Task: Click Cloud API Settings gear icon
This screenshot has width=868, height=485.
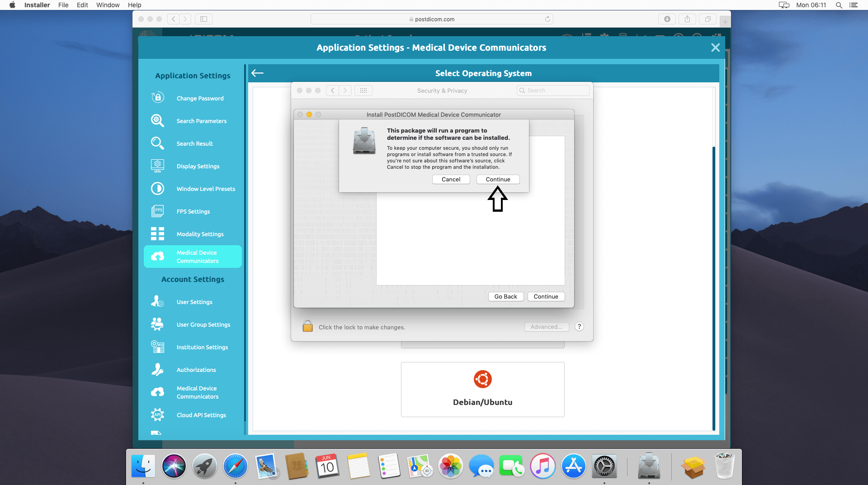Action: click(157, 414)
